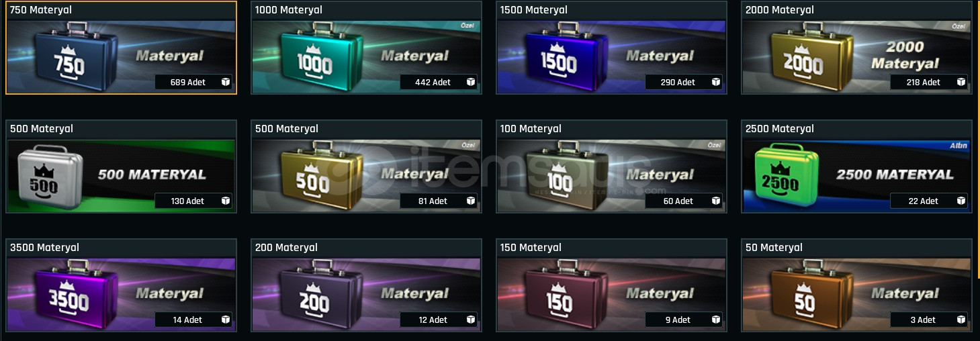Screen dimensions: 980x341
Task: Click cube icon beside 22 Adet
Action: (x=961, y=201)
